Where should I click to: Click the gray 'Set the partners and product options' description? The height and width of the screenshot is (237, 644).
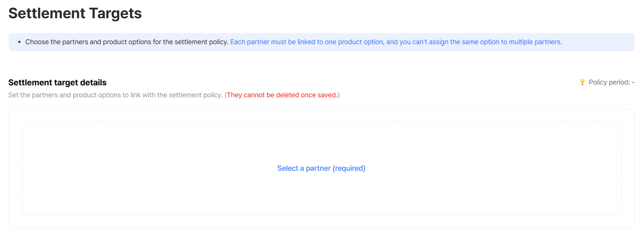coord(115,95)
